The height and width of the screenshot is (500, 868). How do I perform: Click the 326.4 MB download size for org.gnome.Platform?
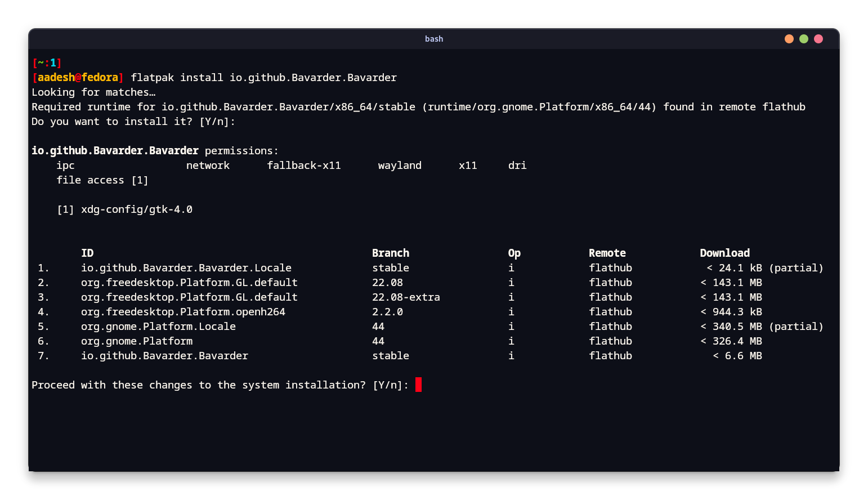coord(737,341)
